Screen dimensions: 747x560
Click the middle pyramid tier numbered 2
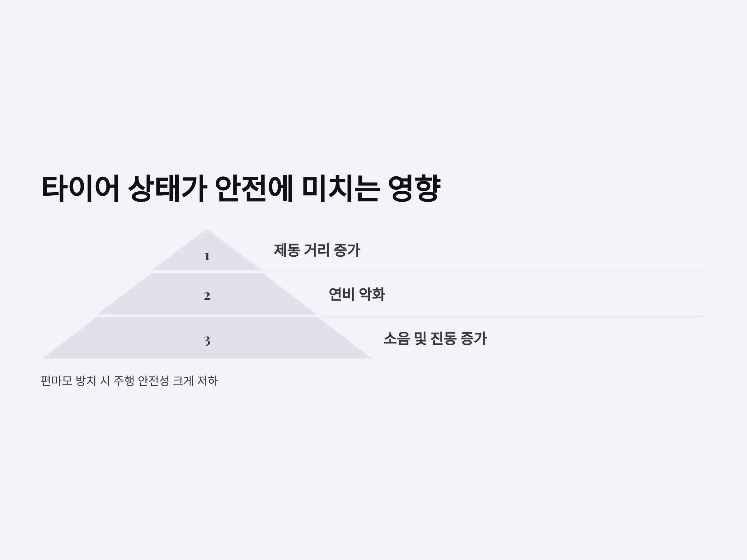click(x=207, y=294)
